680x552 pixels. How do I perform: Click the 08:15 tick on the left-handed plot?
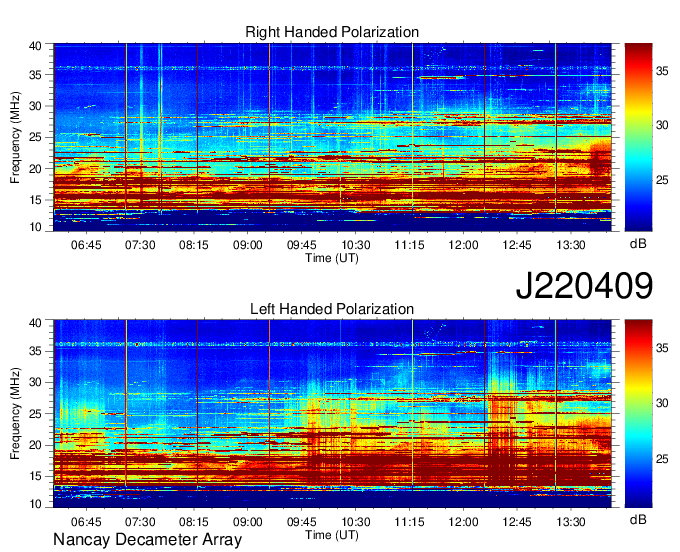click(x=194, y=522)
